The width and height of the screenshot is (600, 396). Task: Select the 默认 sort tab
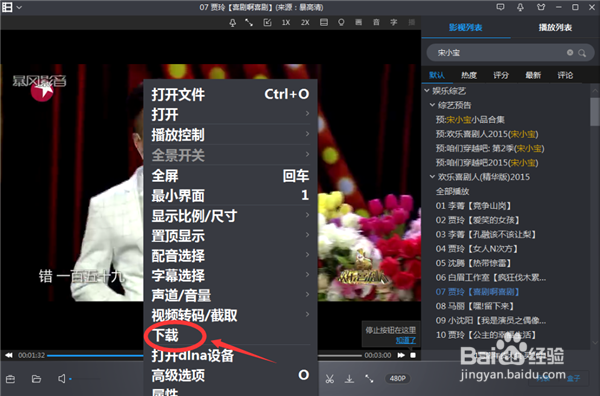(x=437, y=75)
